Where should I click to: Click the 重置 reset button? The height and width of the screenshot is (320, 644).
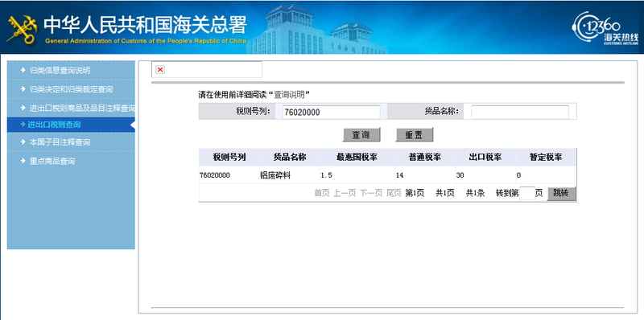point(414,134)
